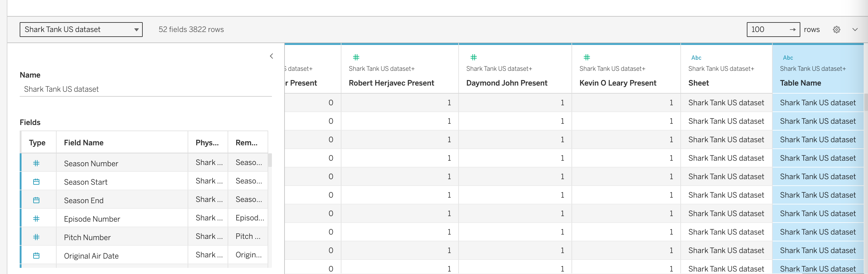The height and width of the screenshot is (274, 868).
Task: Click number type icon on Kevin O Leary Present
Action: 587,57
